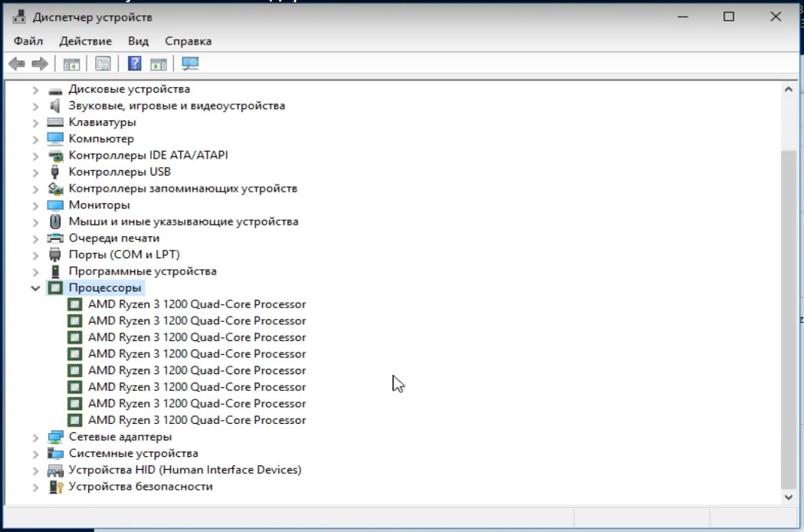Click the chip icon beside Процессоры
This screenshot has width=804, height=532.
(x=55, y=287)
